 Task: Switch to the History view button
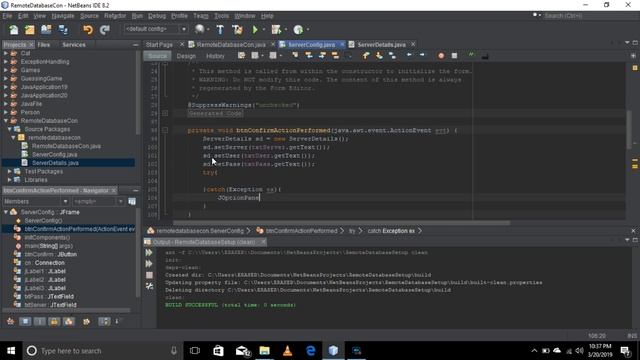215,56
